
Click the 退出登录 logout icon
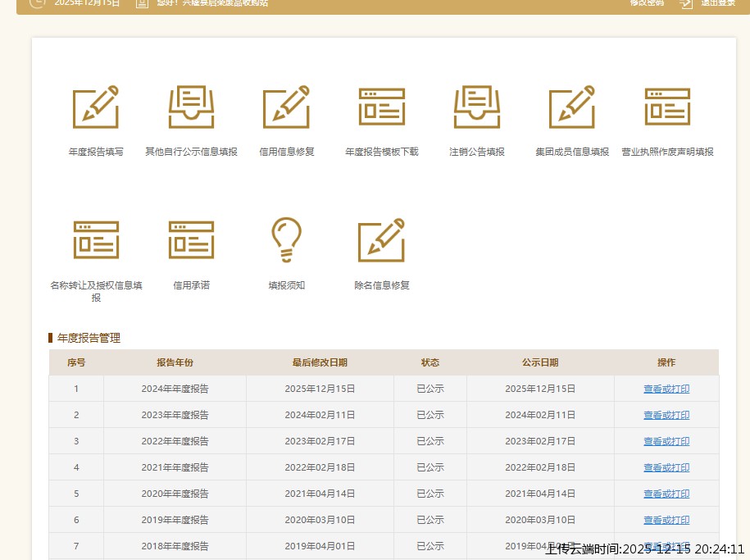686,3
